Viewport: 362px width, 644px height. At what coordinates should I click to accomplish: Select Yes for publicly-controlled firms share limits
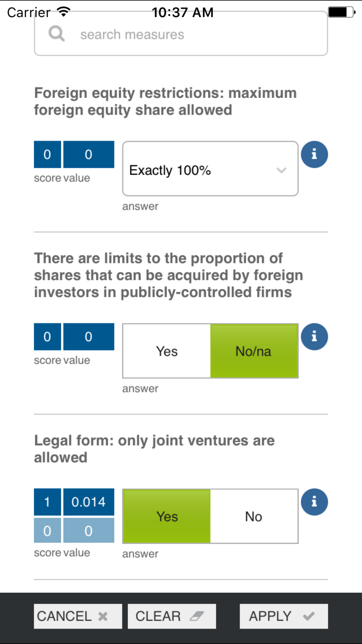pyautogui.click(x=167, y=351)
